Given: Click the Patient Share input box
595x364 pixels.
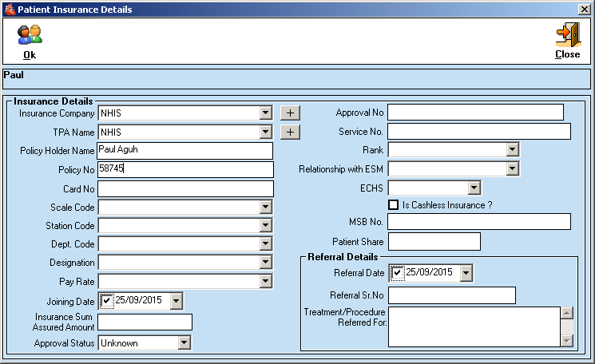Looking at the screenshot, I should click(434, 241).
